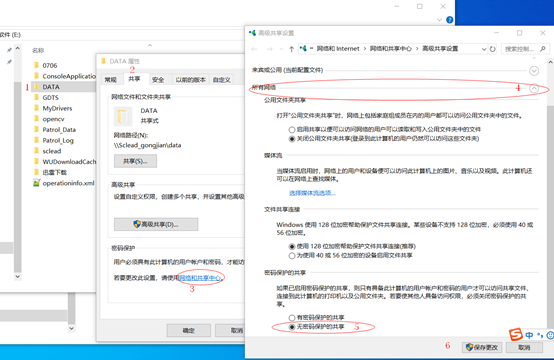Select 有密码保护的共享 radio option

292,318
